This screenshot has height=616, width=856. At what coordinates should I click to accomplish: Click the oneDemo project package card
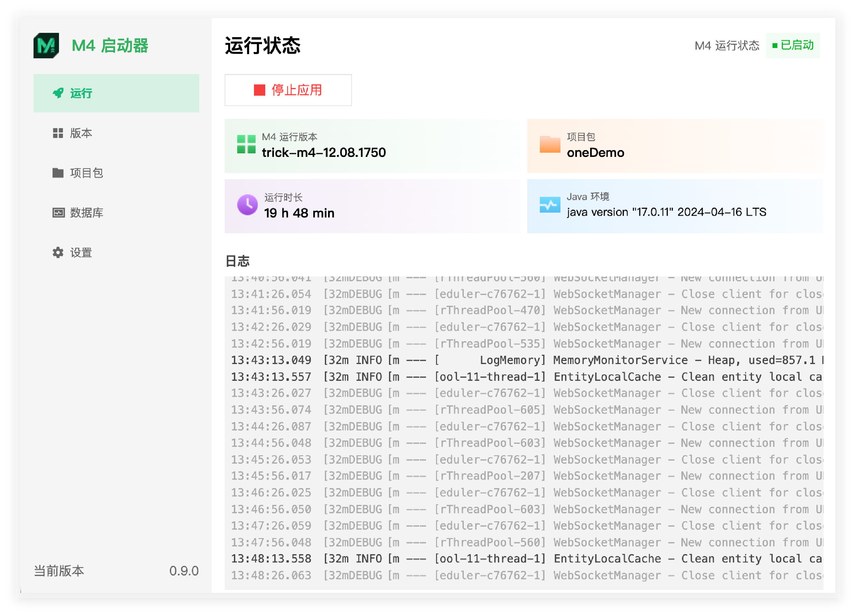(675, 146)
